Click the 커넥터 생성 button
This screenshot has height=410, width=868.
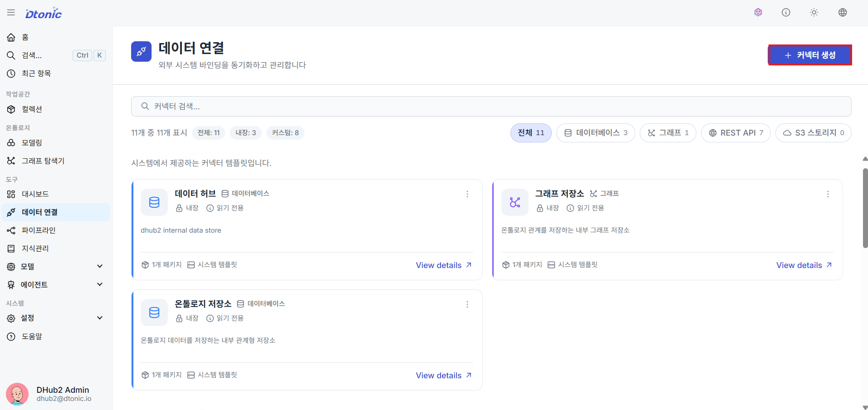(x=810, y=55)
